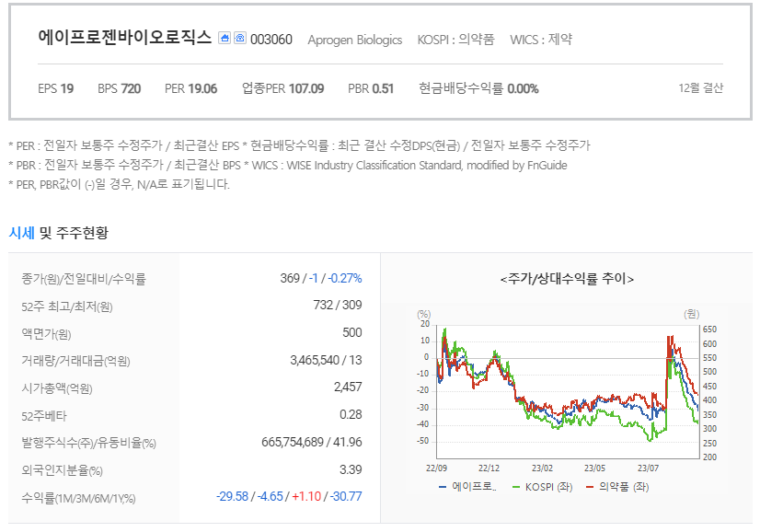This screenshot has width=760, height=532.
Task: Click the 22/09 x-axis label on chart
Action: [x=436, y=468]
